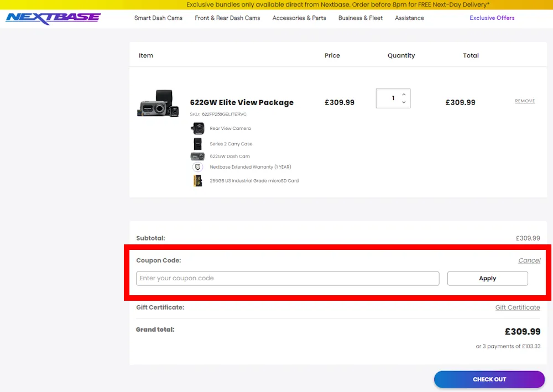The height and width of the screenshot is (392, 553).
Task: Open Accessories & Parts menu
Action: (299, 18)
